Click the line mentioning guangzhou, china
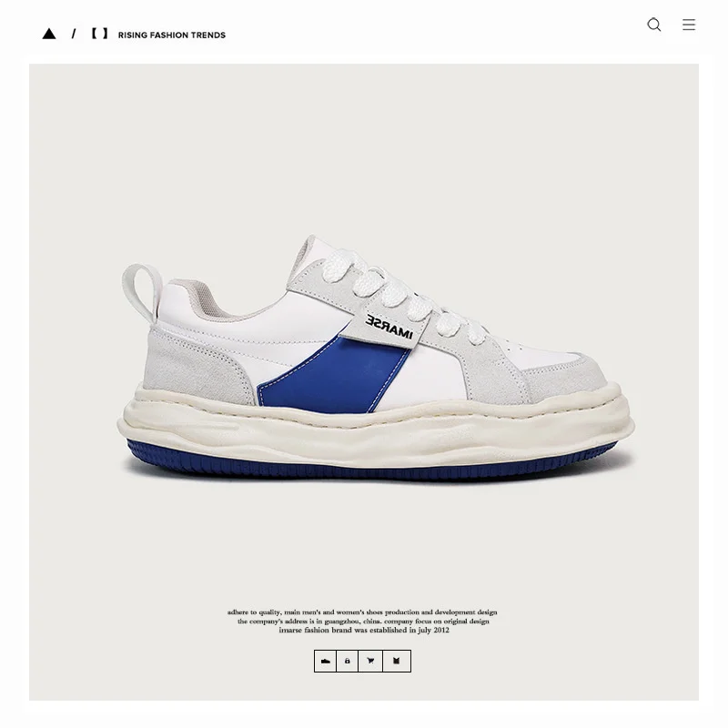 click(x=363, y=621)
